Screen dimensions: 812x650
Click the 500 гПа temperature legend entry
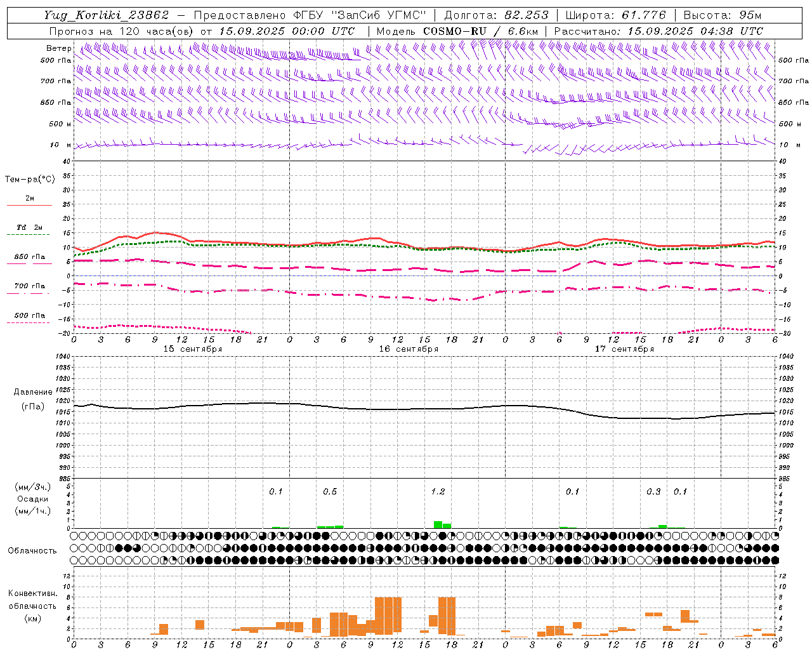[29, 315]
